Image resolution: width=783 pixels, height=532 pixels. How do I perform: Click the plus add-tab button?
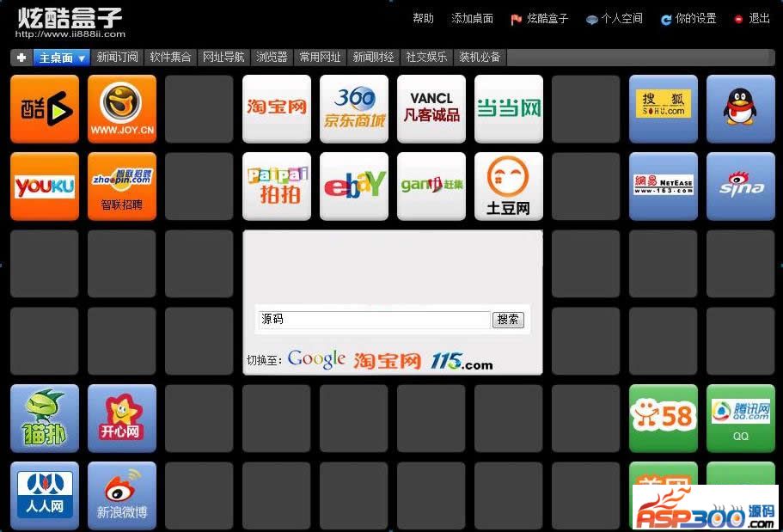(x=21, y=58)
